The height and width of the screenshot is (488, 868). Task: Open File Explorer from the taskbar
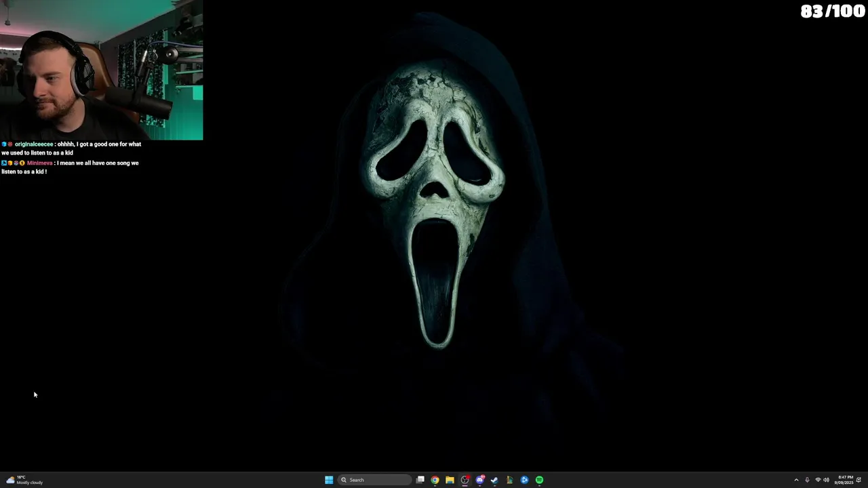450,480
